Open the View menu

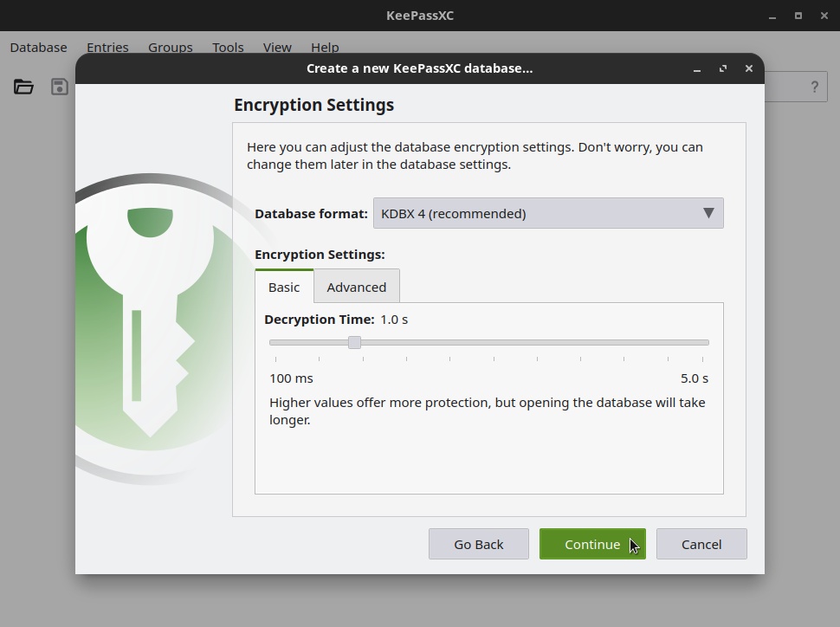(x=277, y=47)
